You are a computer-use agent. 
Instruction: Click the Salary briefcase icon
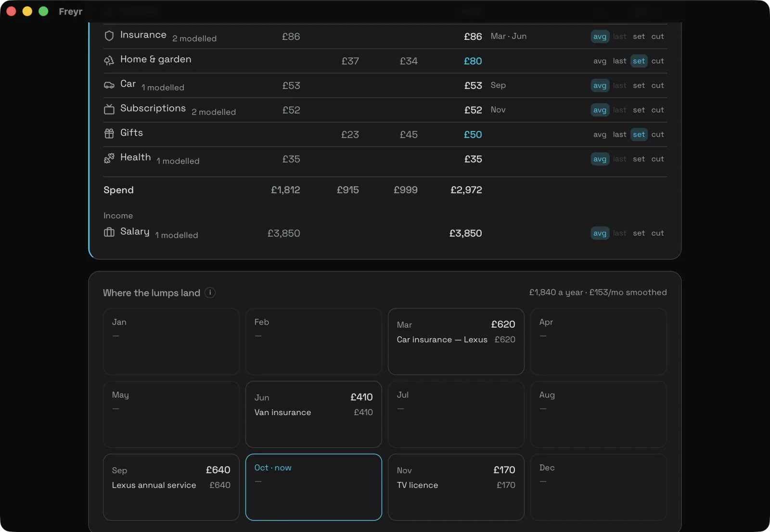pyautogui.click(x=109, y=232)
